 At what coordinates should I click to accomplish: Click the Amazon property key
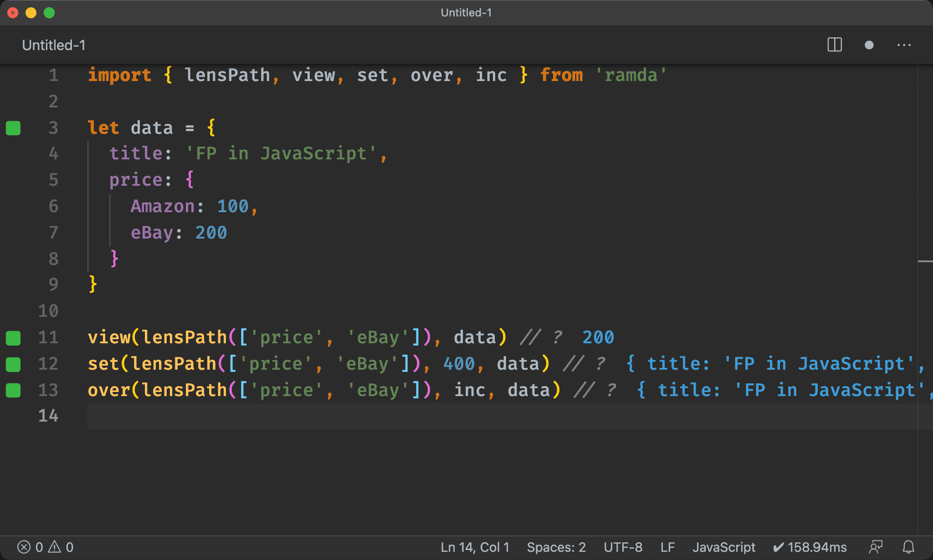pos(163,206)
